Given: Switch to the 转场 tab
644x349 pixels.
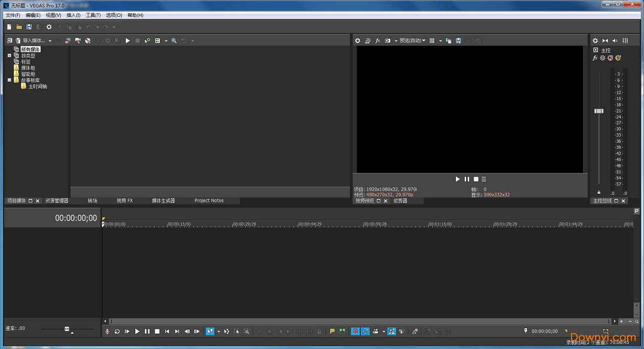Looking at the screenshot, I should coord(92,200).
